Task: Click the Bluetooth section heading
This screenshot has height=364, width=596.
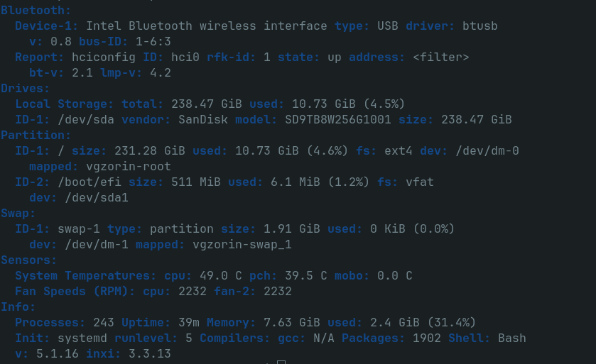Action: point(36,10)
